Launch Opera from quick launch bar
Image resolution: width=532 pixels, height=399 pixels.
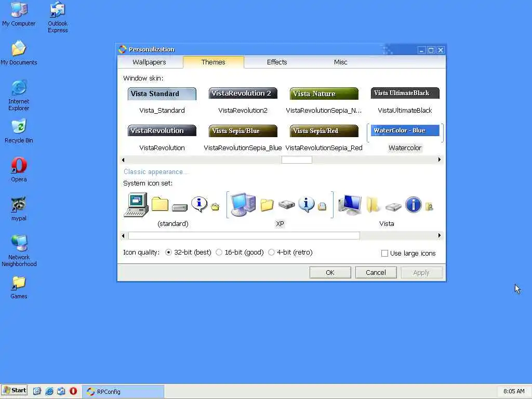(73, 391)
